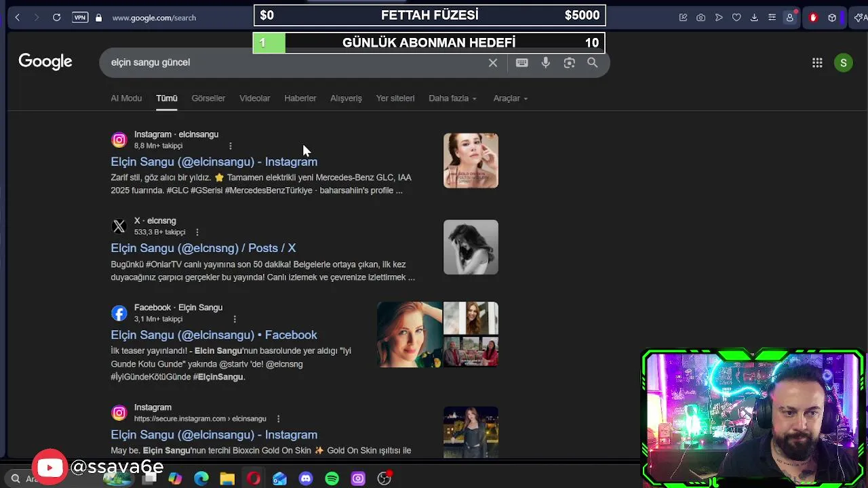Open more options for secure.instagram.com result
Viewport: 868px width, 488px height.
(278, 419)
